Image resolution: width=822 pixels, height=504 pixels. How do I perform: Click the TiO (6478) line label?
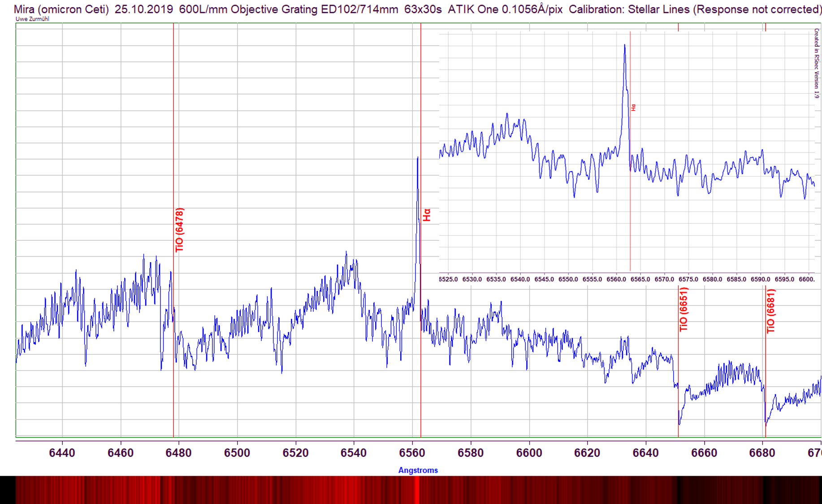click(179, 230)
